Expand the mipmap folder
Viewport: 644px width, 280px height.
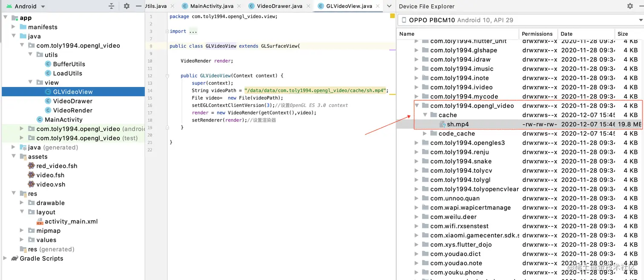[x=22, y=231]
